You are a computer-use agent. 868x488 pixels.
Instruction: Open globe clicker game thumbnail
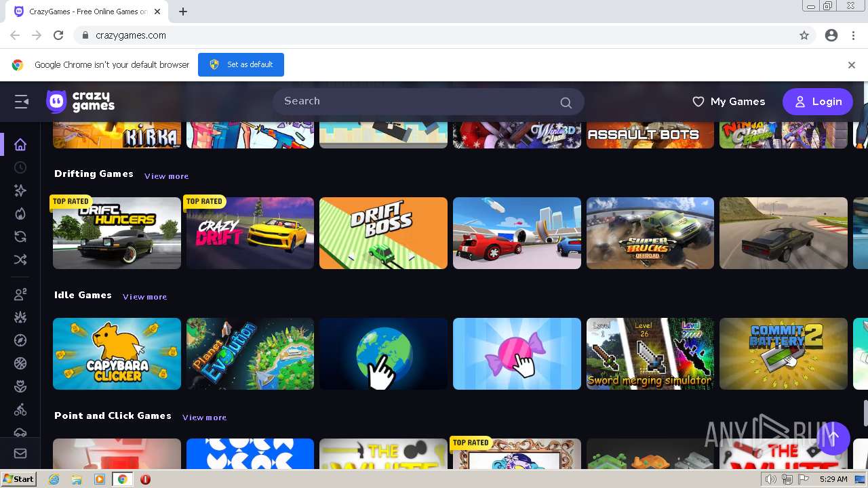[x=383, y=354]
